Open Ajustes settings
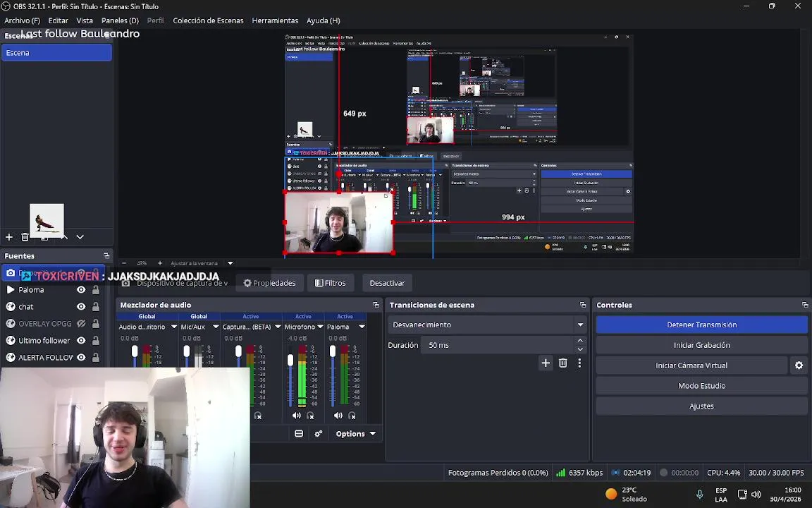Image resolution: width=812 pixels, height=508 pixels. [x=702, y=406]
